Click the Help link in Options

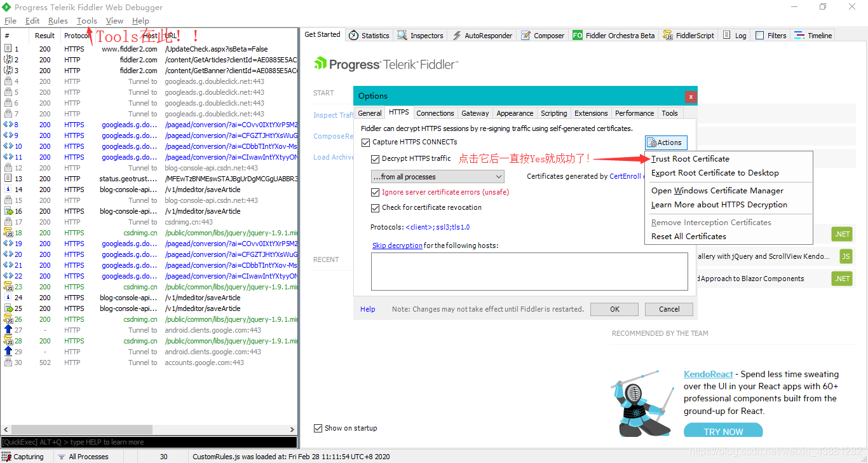pos(368,309)
